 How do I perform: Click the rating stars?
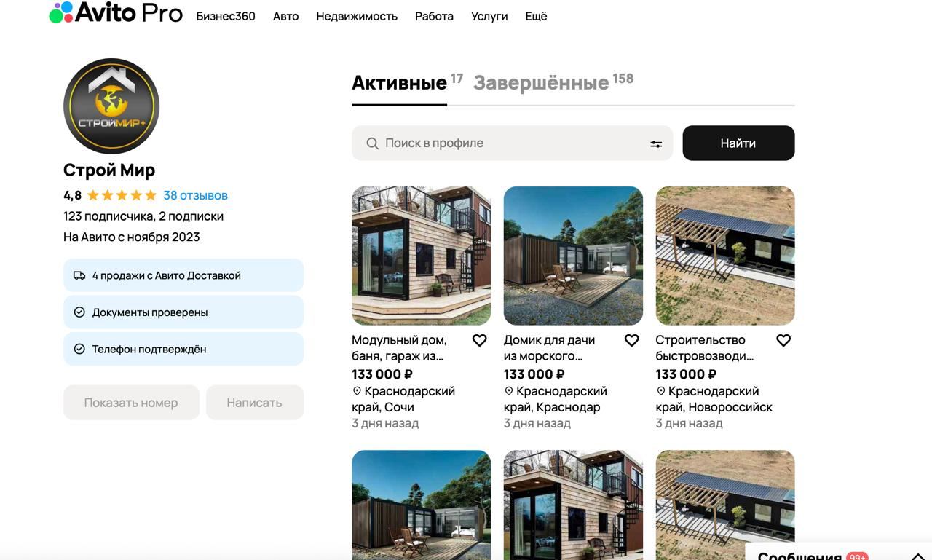tap(122, 195)
